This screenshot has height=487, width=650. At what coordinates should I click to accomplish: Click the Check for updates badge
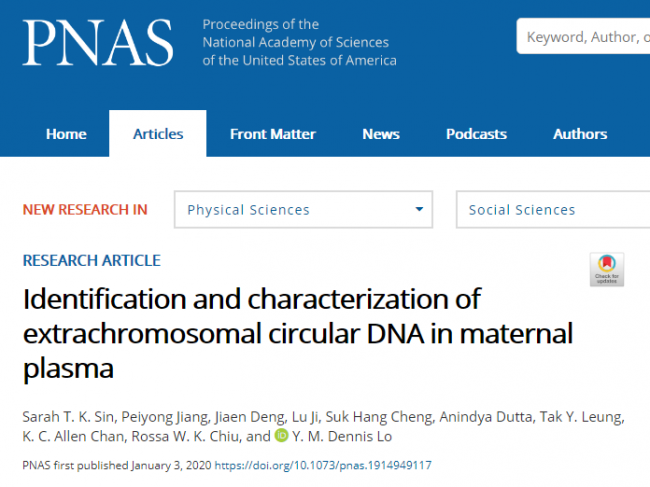coord(606,269)
